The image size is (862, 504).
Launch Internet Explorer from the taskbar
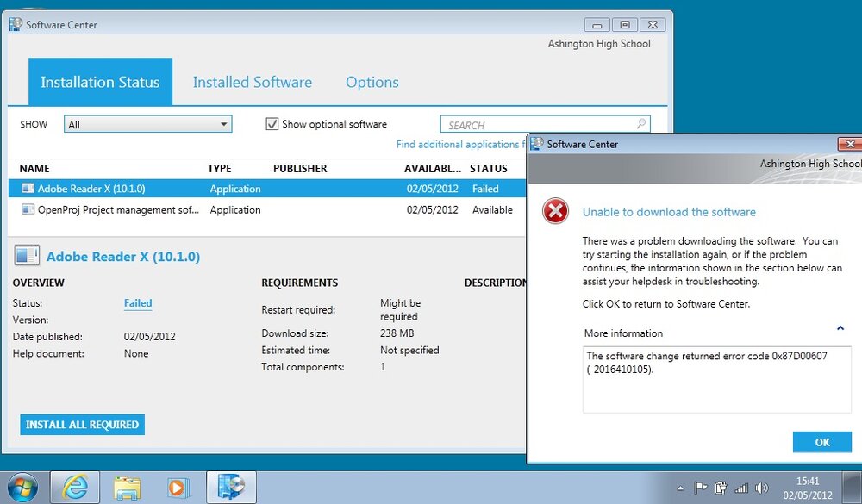(75, 488)
